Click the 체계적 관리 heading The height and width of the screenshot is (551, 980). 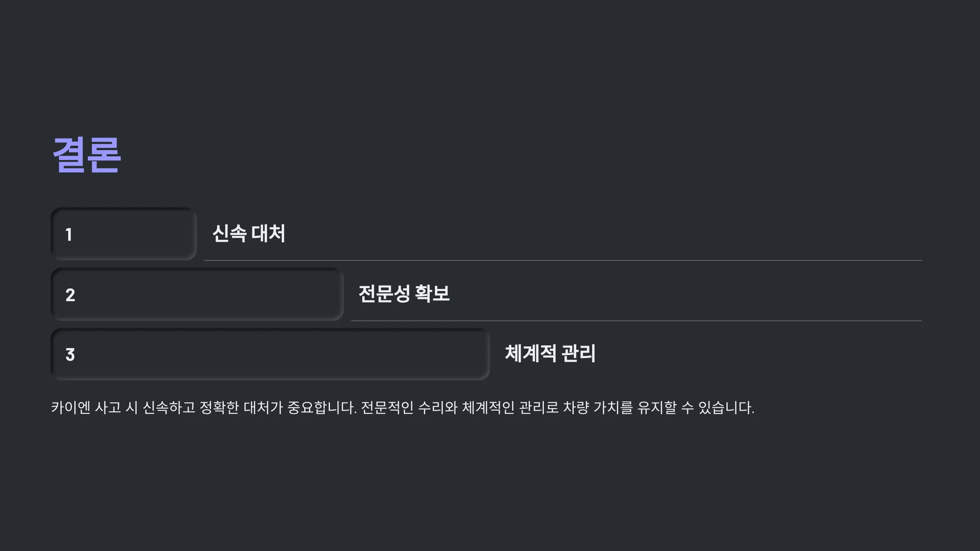point(550,353)
